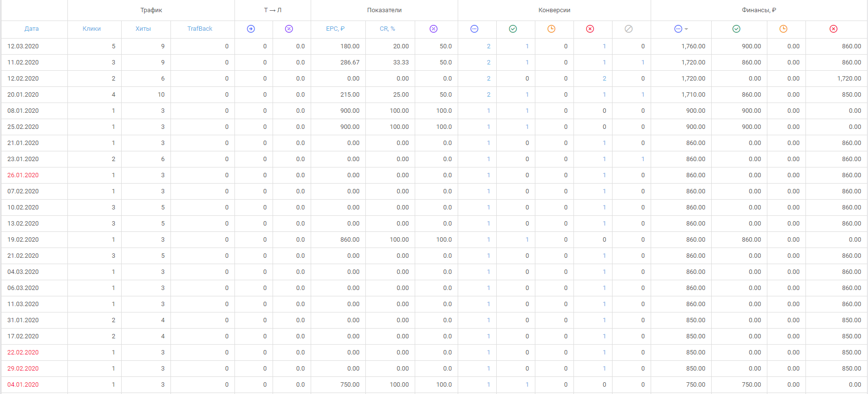The width and height of the screenshot is (868, 394).
Task: Sort by the percent icon under Показатели
Action: click(434, 29)
